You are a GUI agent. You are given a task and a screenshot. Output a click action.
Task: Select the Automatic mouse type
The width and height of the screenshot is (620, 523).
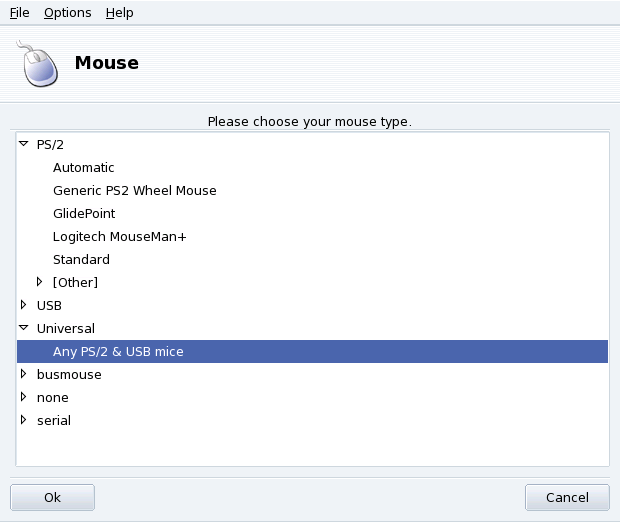tap(84, 167)
